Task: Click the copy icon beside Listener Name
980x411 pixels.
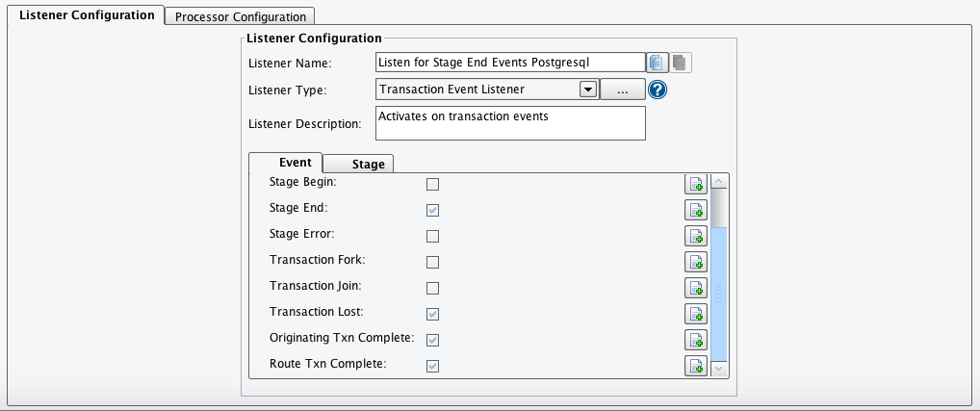Action: tap(657, 63)
